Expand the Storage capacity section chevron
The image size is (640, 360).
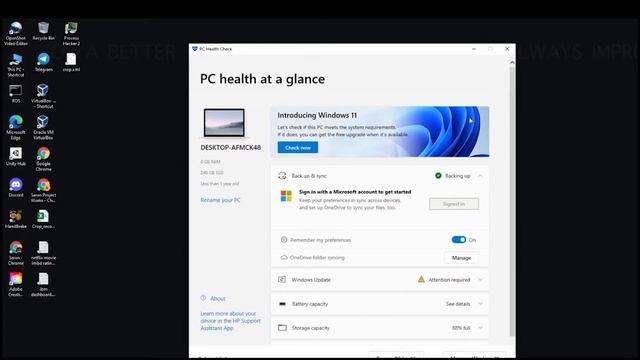[480, 328]
